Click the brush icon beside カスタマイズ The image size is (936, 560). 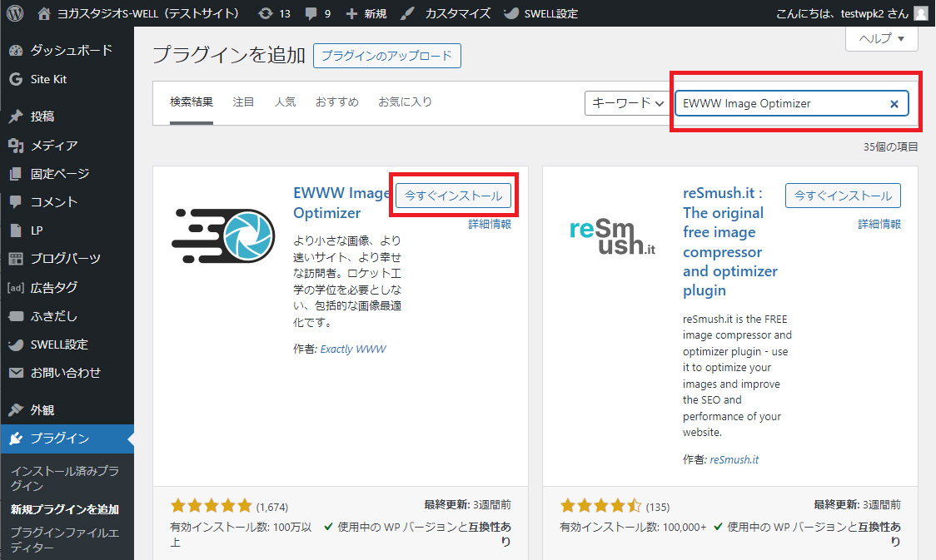[x=408, y=13]
